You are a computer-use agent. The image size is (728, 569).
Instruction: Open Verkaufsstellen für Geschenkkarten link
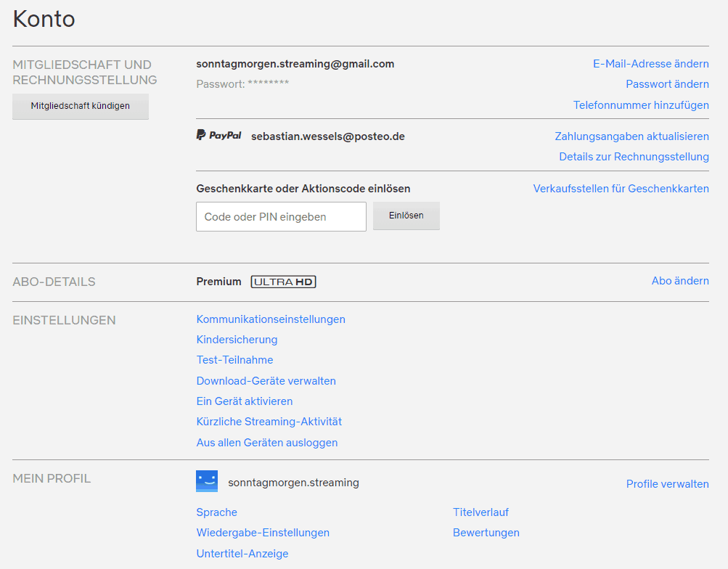tap(621, 189)
